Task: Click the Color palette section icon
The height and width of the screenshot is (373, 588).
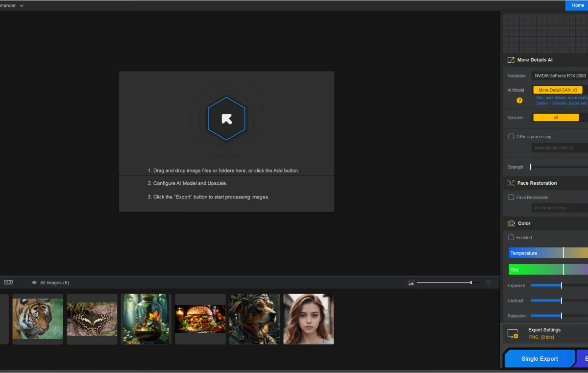Action: point(511,224)
